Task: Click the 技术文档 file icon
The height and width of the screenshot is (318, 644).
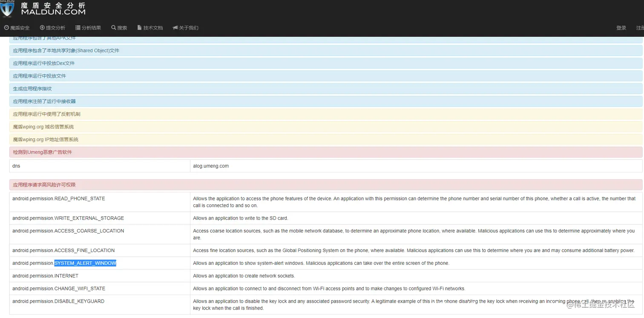Action: click(x=139, y=28)
